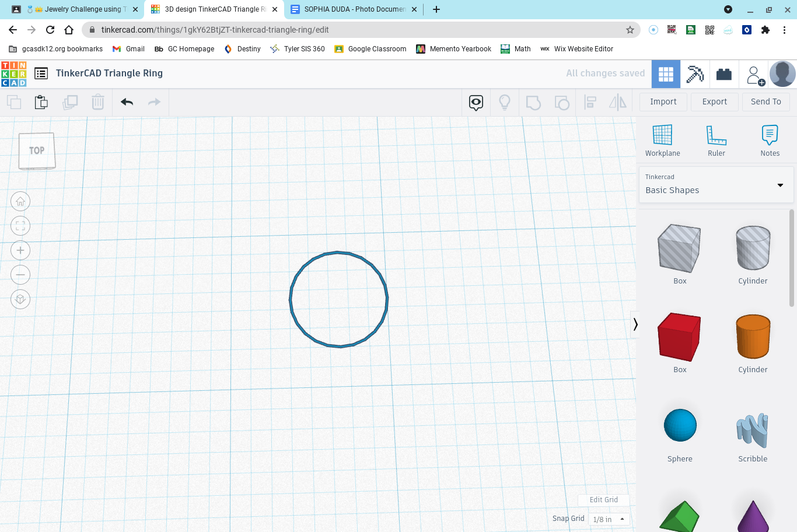Open the Google Classroom bookmark
797x532 pixels.
370,49
